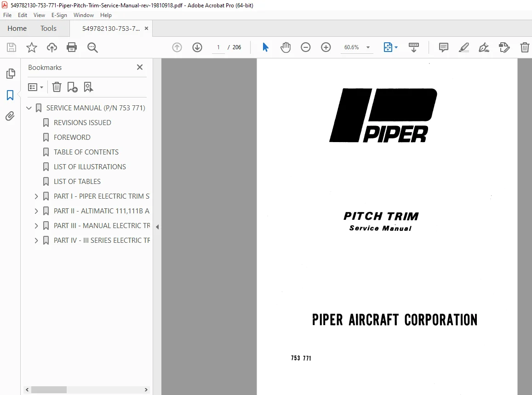Viewport: 532px width, 395px height.
Task: Open the Sign document tool
Action: pyautogui.click(x=484, y=47)
